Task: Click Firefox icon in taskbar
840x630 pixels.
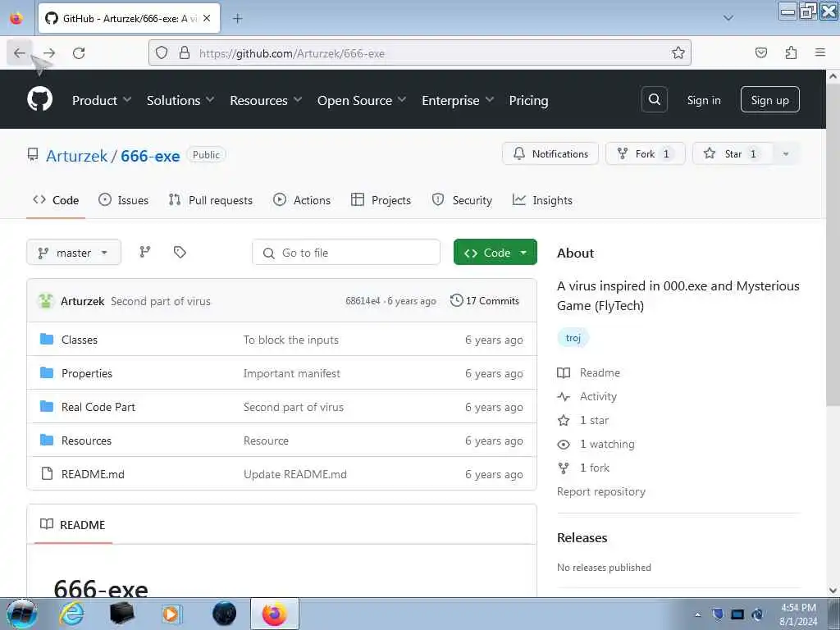Action: tap(274, 614)
